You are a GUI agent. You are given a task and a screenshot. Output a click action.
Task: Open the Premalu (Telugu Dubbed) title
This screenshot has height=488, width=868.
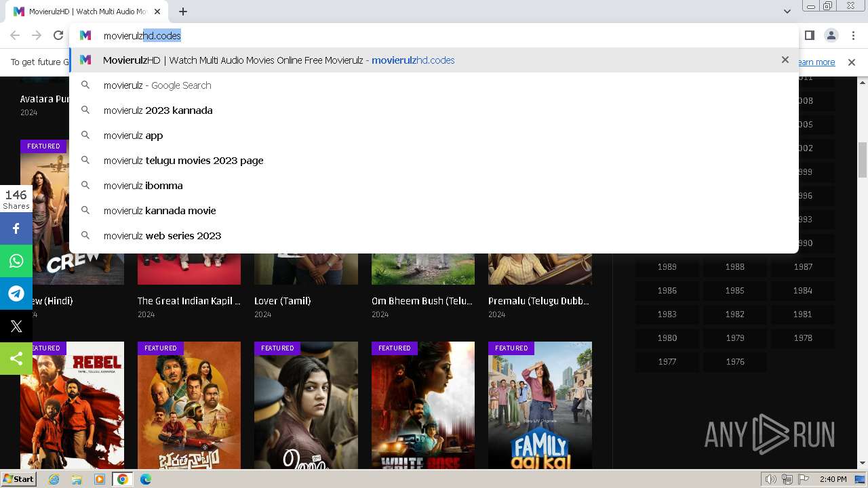(x=539, y=301)
